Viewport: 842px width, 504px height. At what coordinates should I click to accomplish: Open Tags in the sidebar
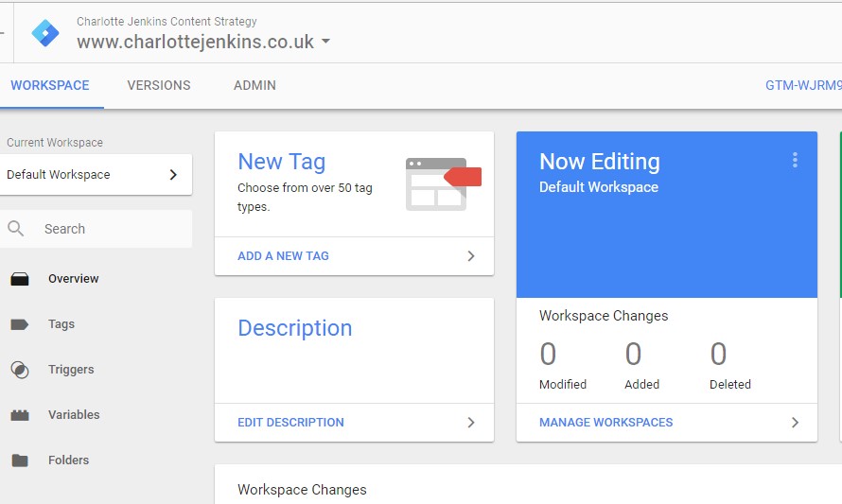click(x=61, y=324)
